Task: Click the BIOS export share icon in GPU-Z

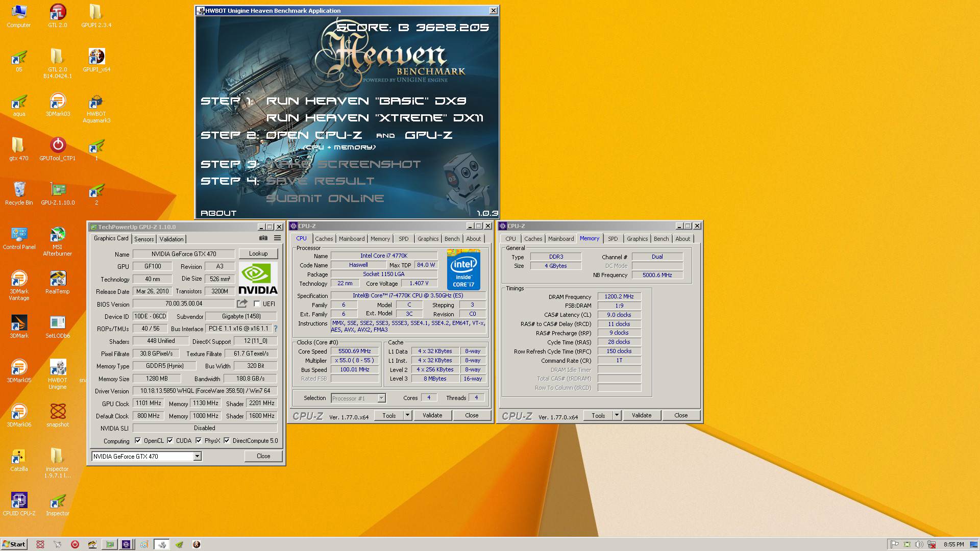Action: point(242,304)
